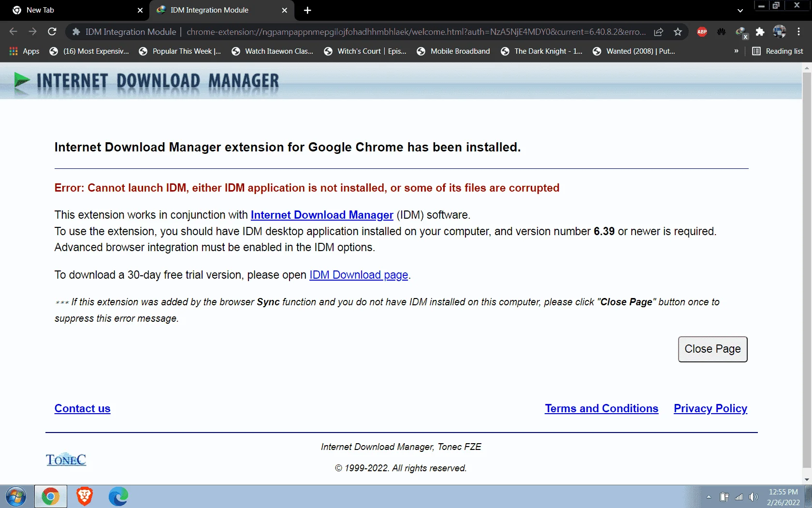Open the Adblock Plus extension
Screen dimensions: 812x508
click(x=702, y=32)
